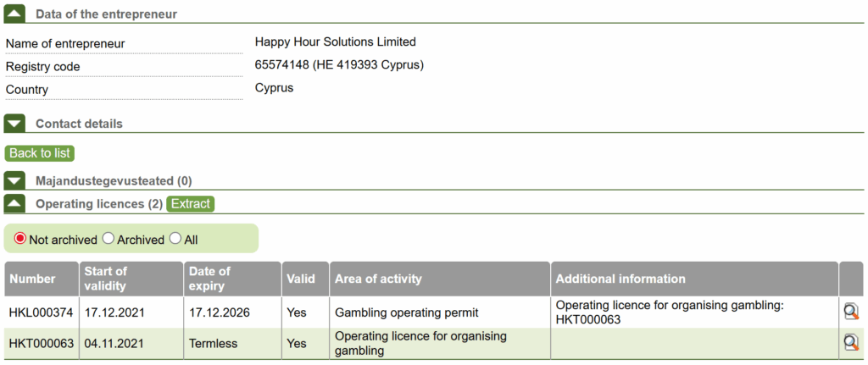The height and width of the screenshot is (365, 868).
Task: Click the Valid column header
Action: click(300, 279)
